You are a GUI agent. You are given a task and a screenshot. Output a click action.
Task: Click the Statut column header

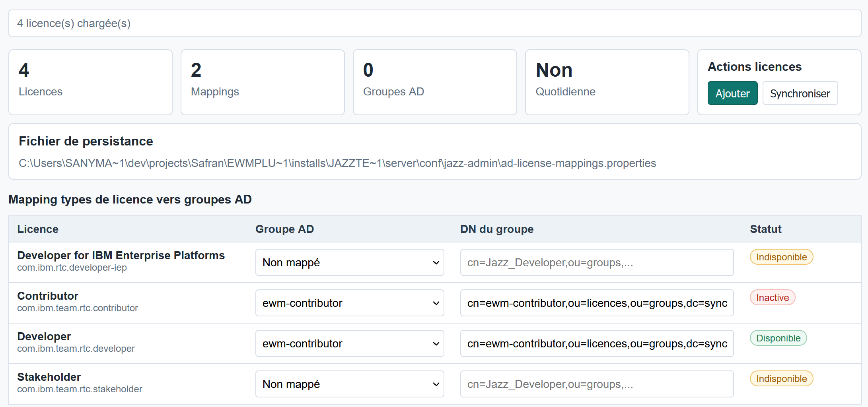[x=766, y=229]
